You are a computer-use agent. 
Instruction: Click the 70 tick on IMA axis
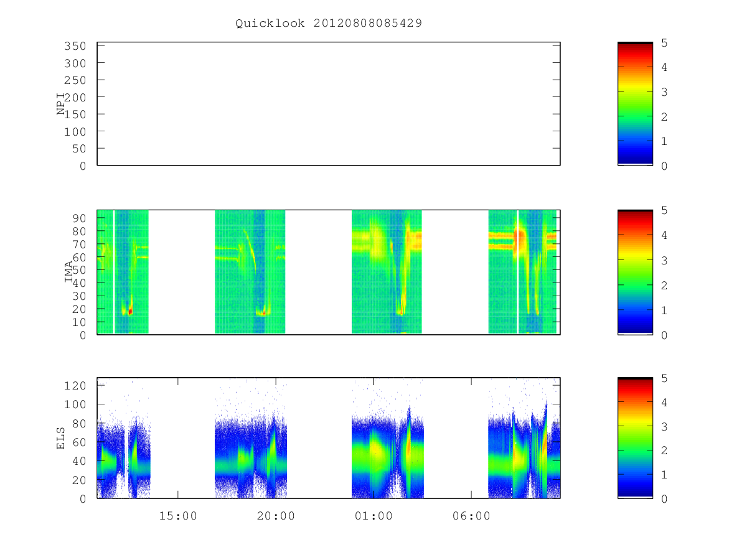[79, 244]
